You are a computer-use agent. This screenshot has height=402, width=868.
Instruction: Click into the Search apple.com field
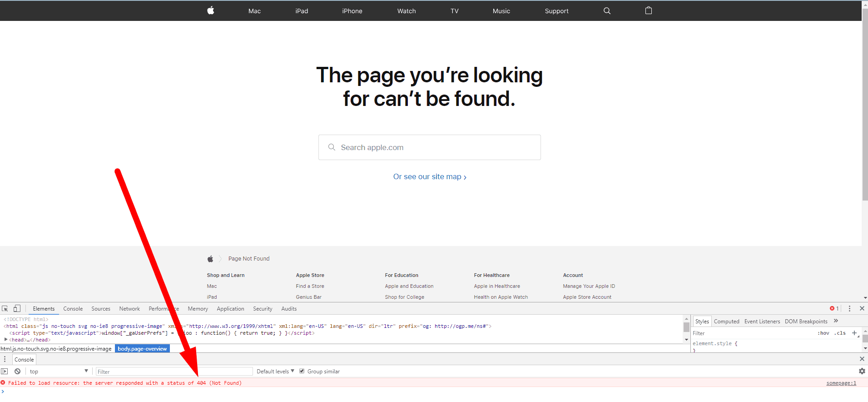(429, 147)
